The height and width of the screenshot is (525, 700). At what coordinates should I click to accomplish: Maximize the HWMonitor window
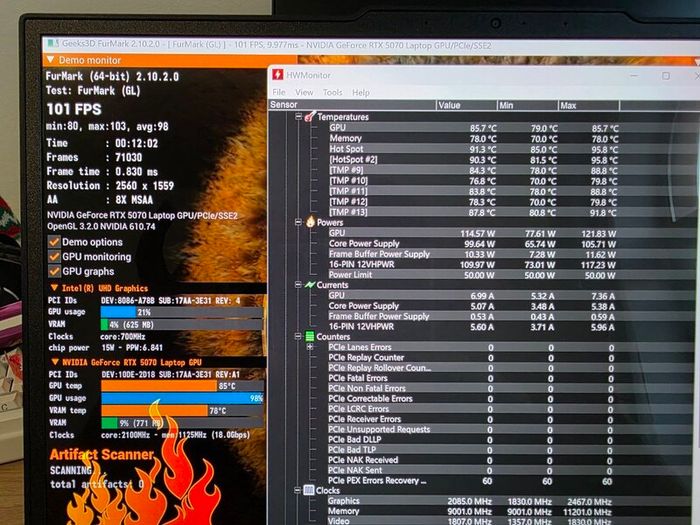click(666, 76)
